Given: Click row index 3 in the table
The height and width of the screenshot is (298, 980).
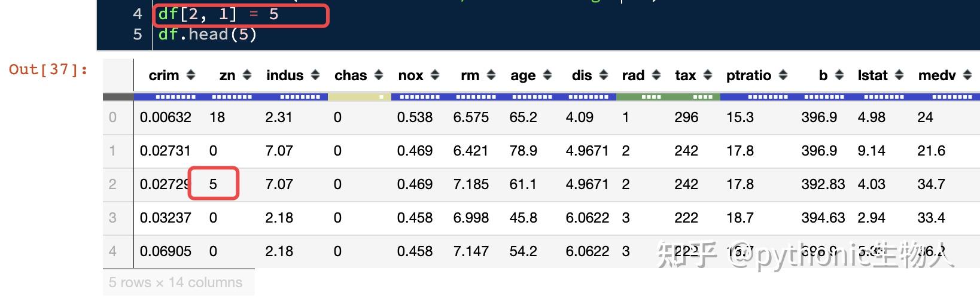Looking at the screenshot, I should (112, 218).
